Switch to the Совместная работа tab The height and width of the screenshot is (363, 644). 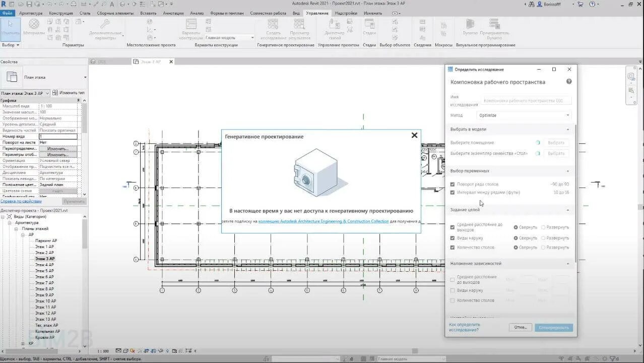pyautogui.click(x=269, y=13)
